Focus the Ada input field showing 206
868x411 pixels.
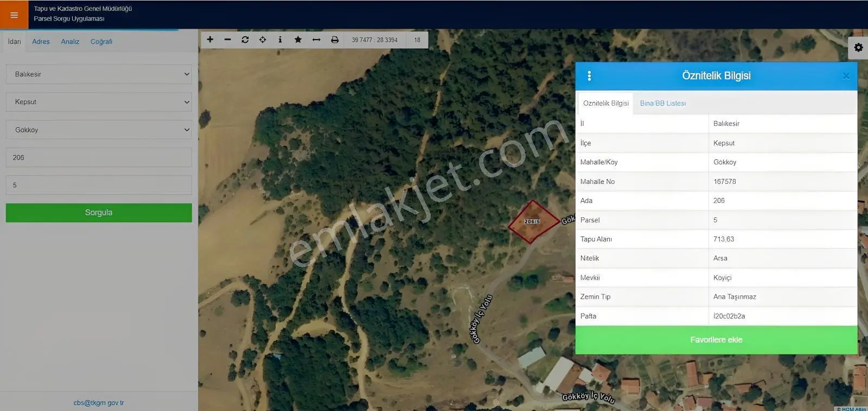pyautogui.click(x=99, y=157)
